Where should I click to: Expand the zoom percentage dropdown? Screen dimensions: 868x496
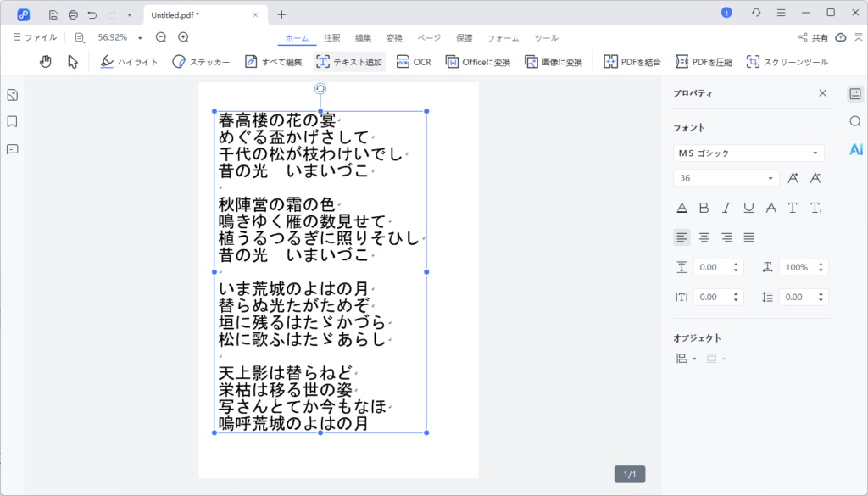click(139, 37)
